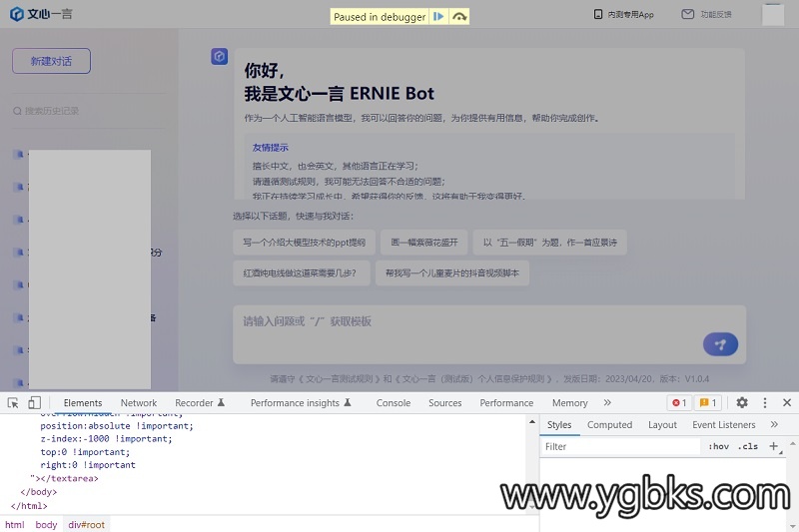Choose the 画一幅蔷薇花盛开 suggestion
The width and height of the screenshot is (799, 532).
pyautogui.click(x=423, y=243)
